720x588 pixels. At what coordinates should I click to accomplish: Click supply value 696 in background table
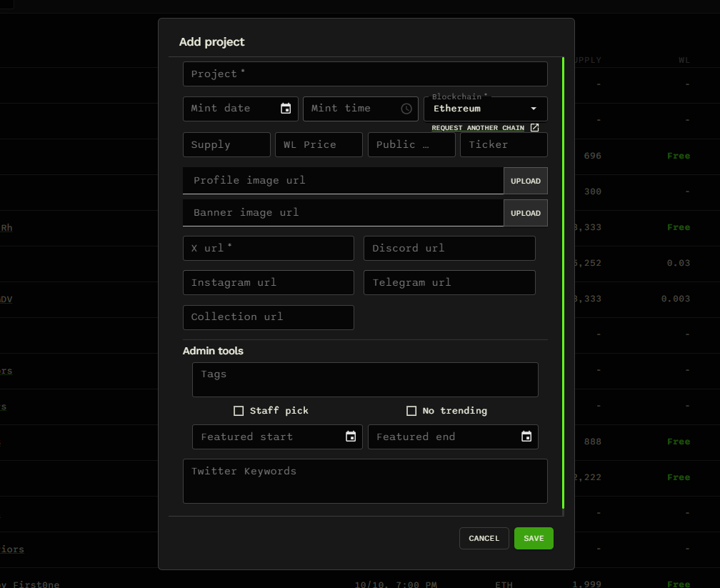[x=592, y=156]
